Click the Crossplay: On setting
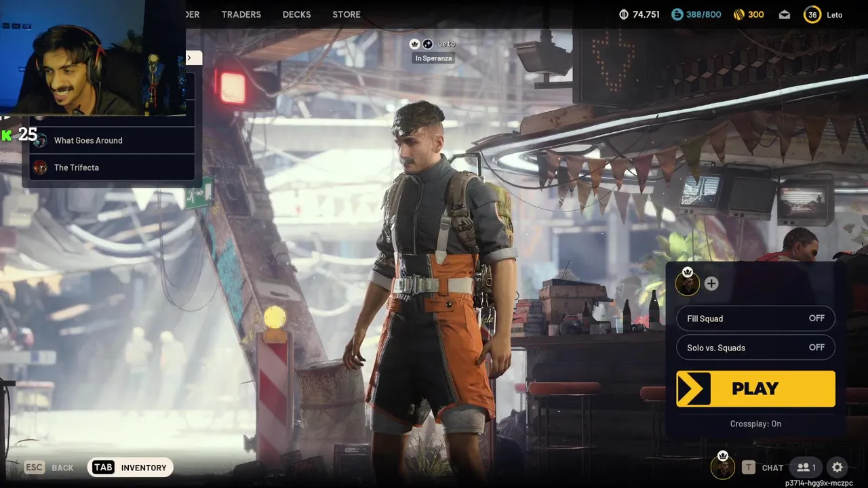 click(755, 424)
